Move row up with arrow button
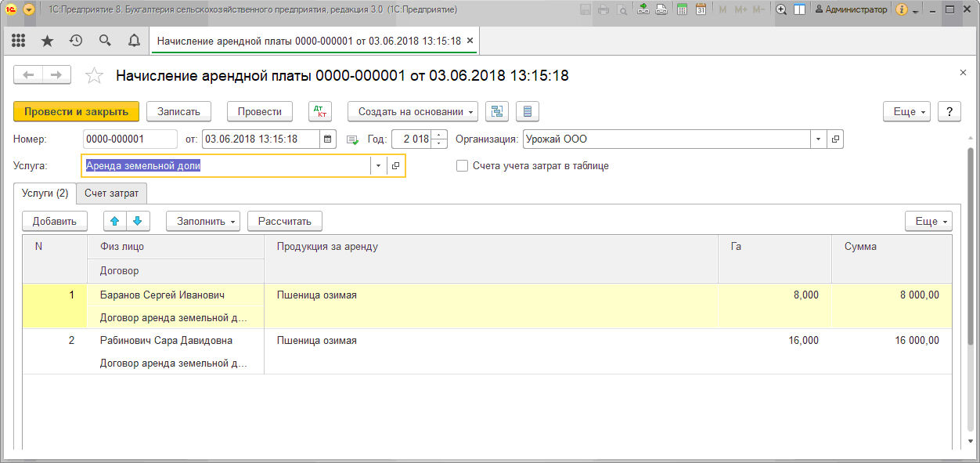The height and width of the screenshot is (463, 980). [x=115, y=221]
